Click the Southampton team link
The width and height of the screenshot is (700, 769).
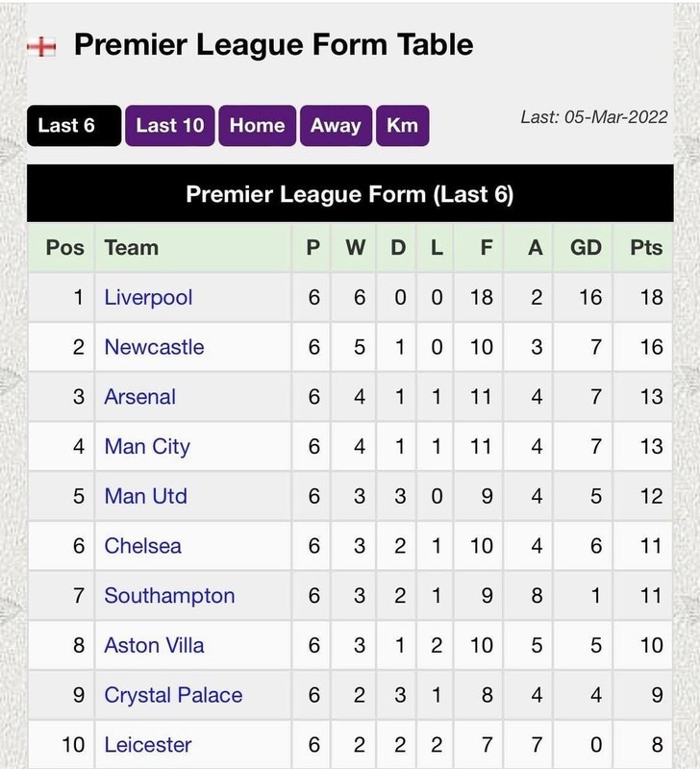coord(170,596)
